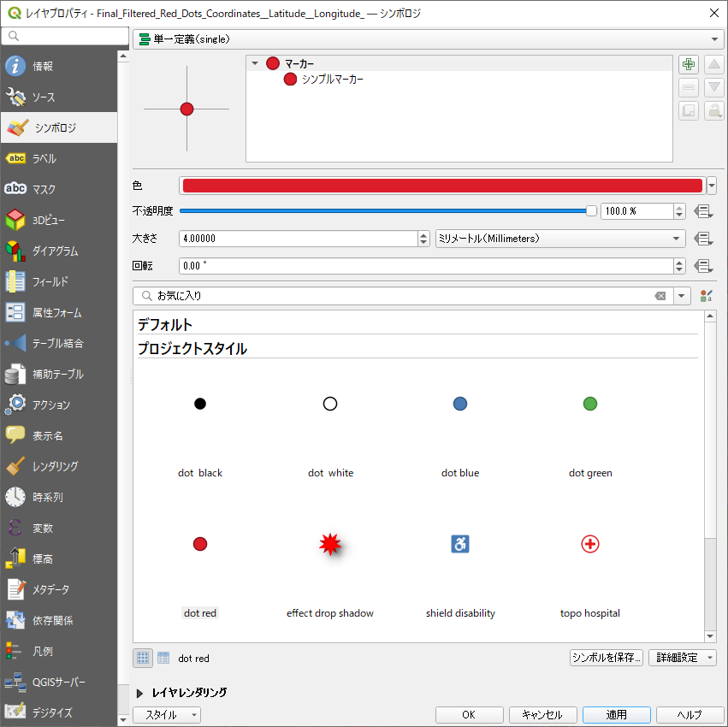Switch to the 属性フォーム tab

pos(56,312)
